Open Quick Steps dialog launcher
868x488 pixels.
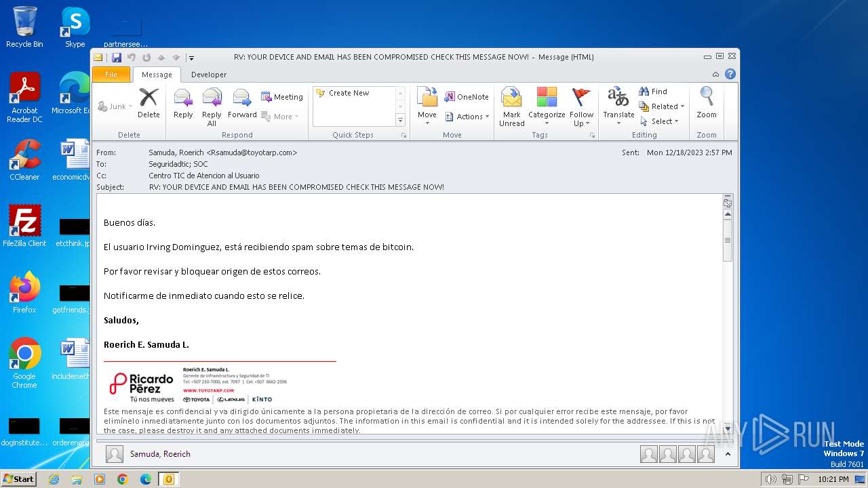point(404,136)
